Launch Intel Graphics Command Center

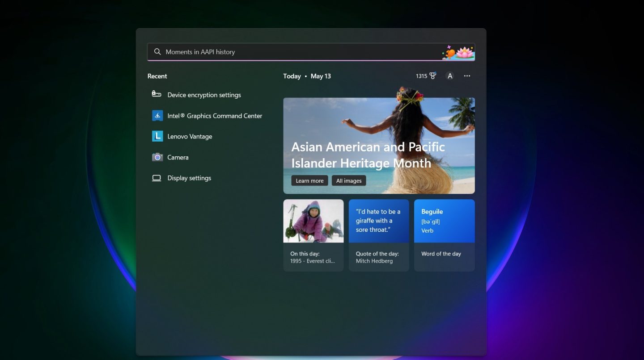pyautogui.click(x=214, y=116)
